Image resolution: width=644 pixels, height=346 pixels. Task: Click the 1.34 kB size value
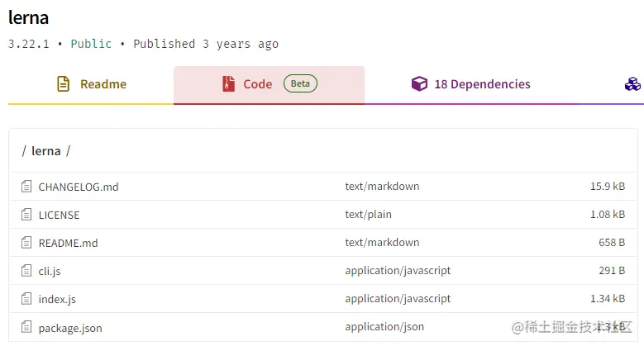point(608,298)
